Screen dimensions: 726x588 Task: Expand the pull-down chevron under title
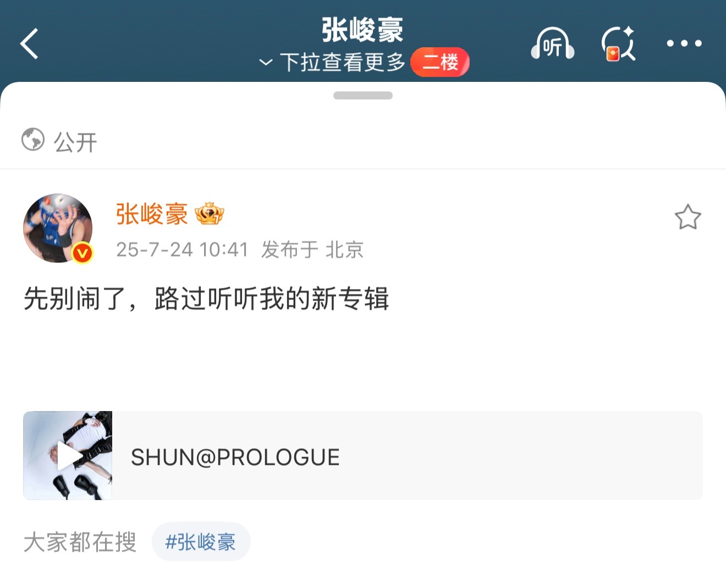[266, 63]
